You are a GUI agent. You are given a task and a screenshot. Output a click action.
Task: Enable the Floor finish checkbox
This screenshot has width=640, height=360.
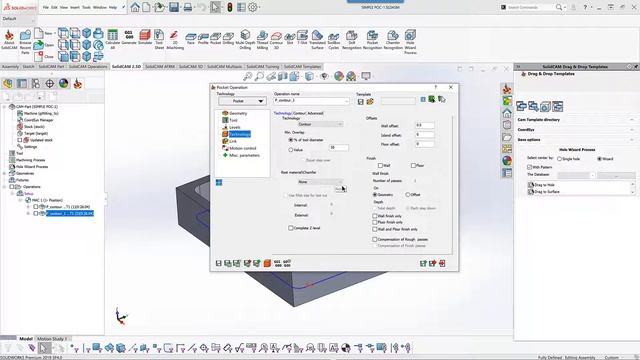point(413,165)
